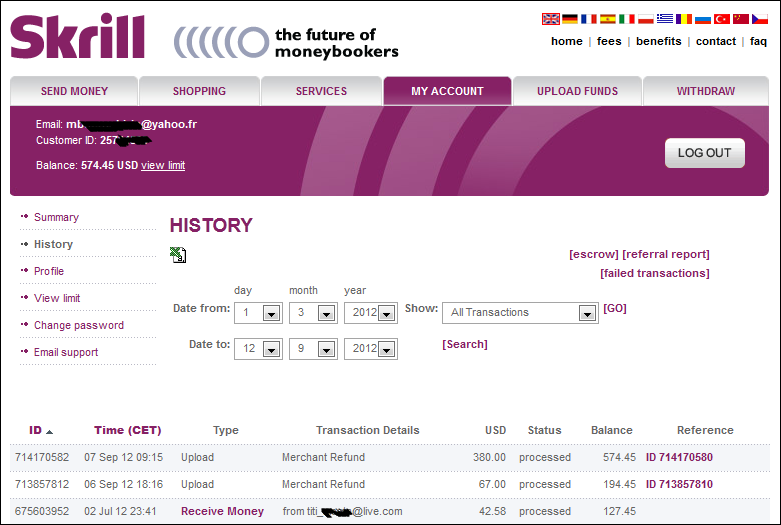Click transaction ID 714170582
Screen dimensions: 781x525
pos(42,457)
